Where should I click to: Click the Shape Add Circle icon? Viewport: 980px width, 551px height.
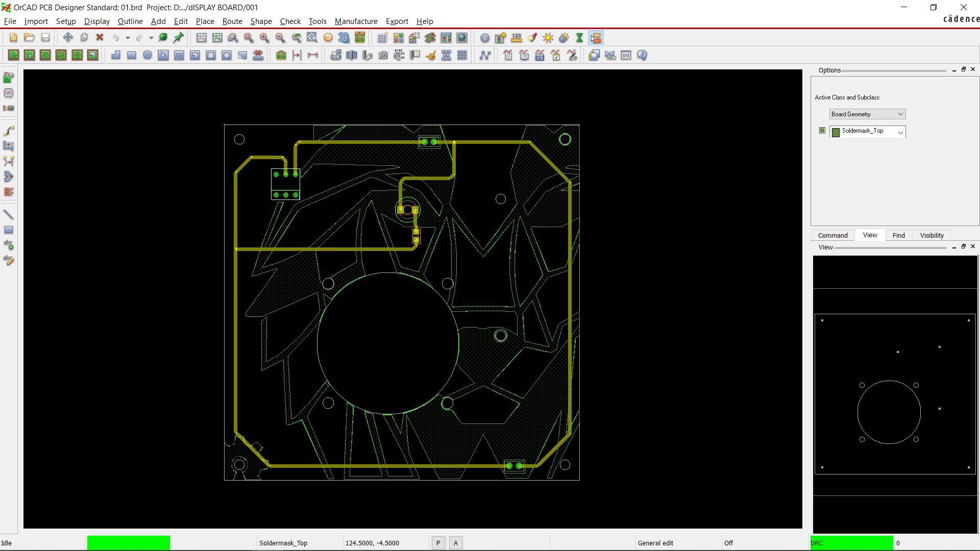click(148, 55)
